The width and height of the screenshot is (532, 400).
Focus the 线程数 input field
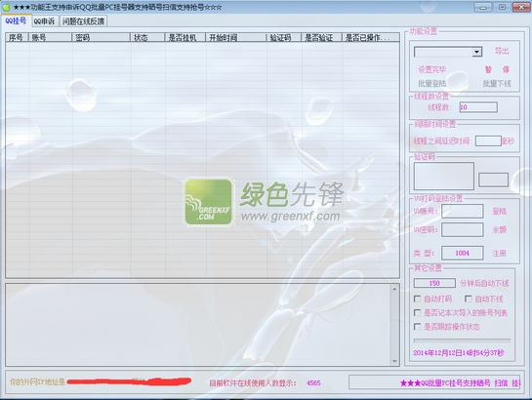tap(478, 107)
